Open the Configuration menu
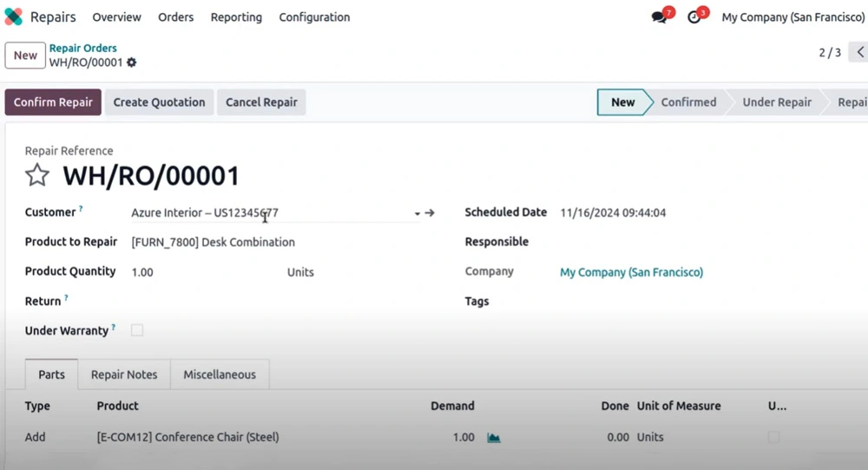The width and height of the screenshot is (868, 470). pos(314,17)
